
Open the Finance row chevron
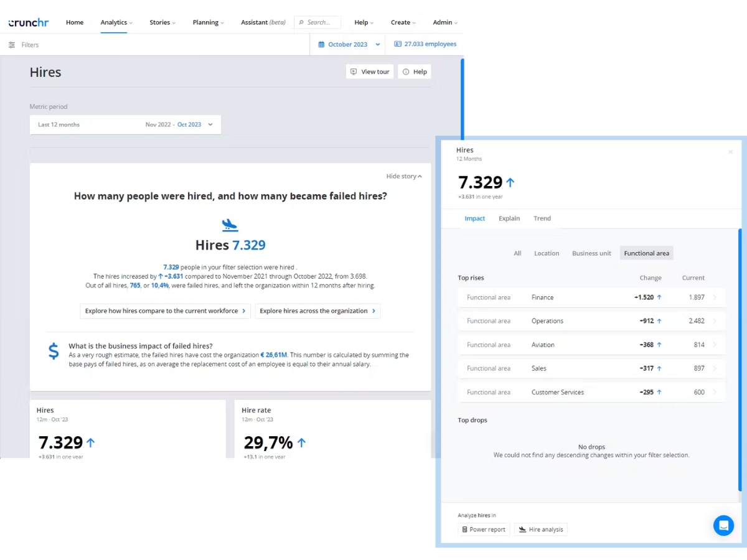pyautogui.click(x=715, y=297)
